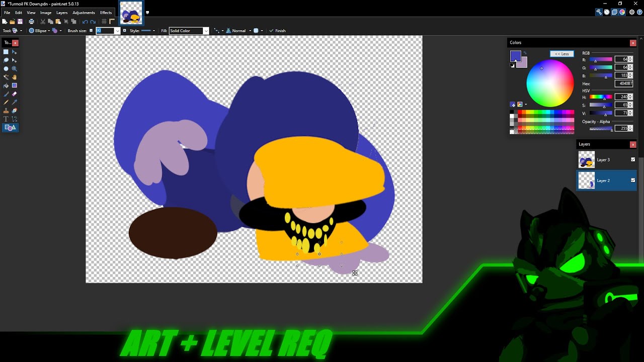Select the Ellipse Select tool
Image resolution: width=644 pixels, height=362 pixels.
[x=6, y=69]
